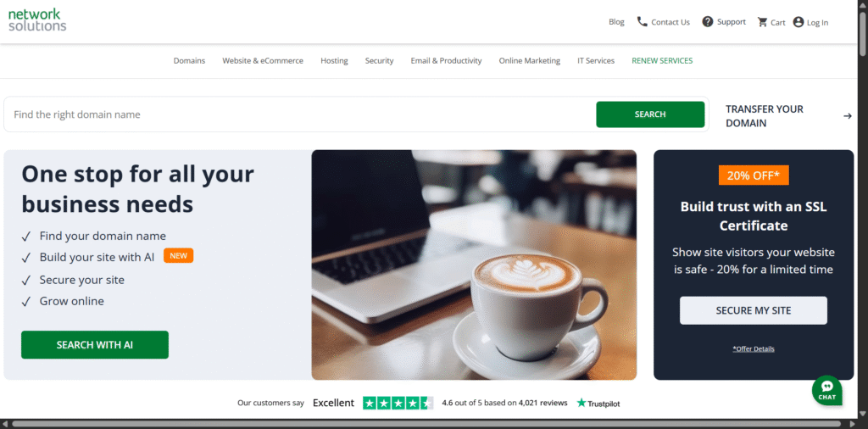Click the green SEARCH button
The width and height of the screenshot is (868, 429).
coord(650,114)
